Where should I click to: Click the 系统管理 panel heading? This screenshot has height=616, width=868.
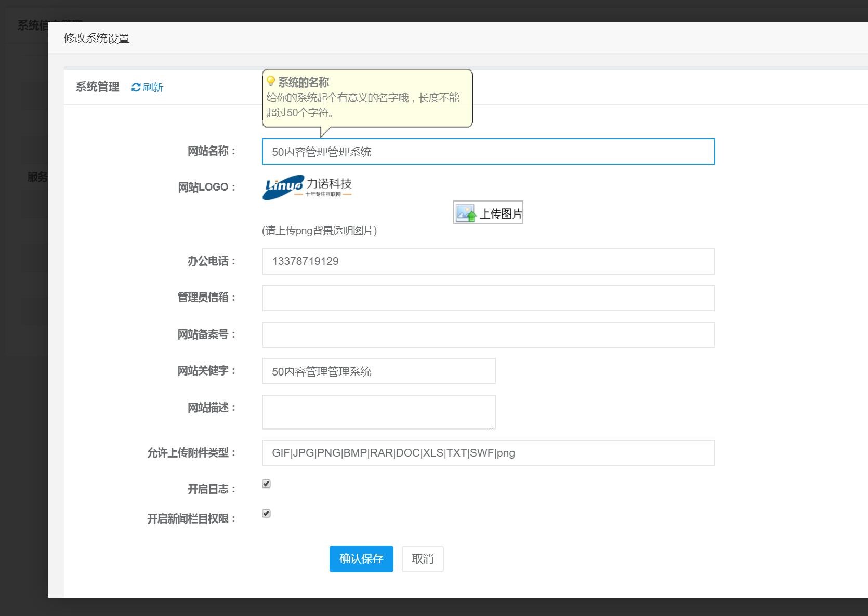[98, 87]
